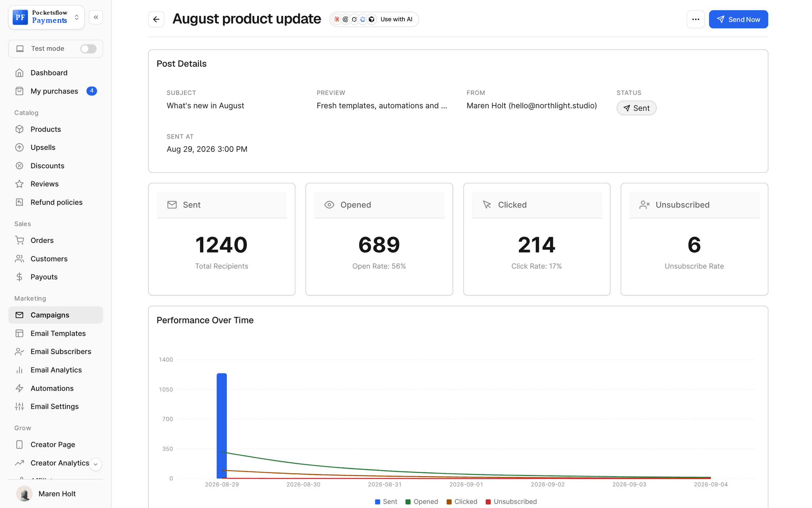812x508 pixels.
Task: Click the Email Subscribers user-check icon
Action: coord(19,352)
